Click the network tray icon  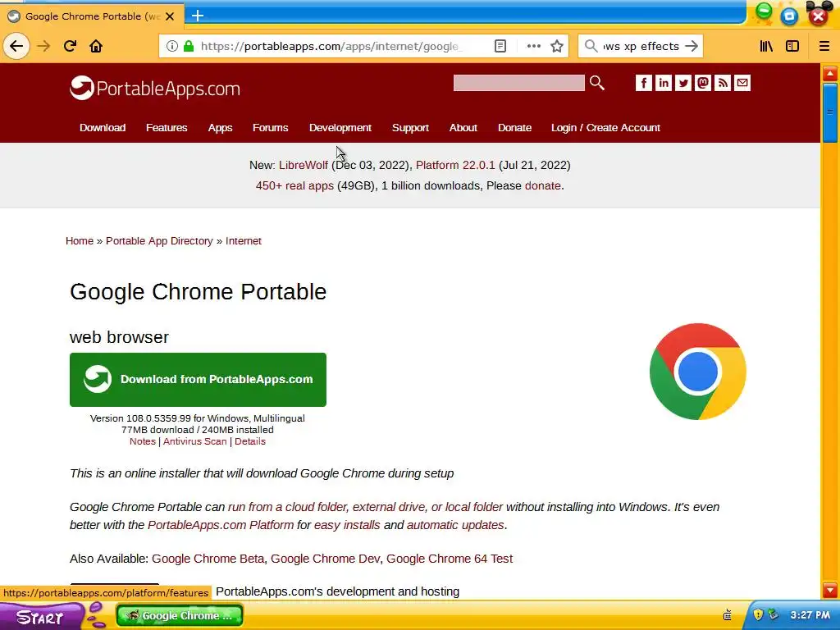point(773,614)
